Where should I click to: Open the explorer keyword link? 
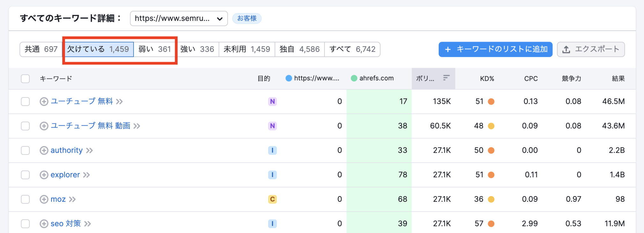pyautogui.click(x=65, y=175)
